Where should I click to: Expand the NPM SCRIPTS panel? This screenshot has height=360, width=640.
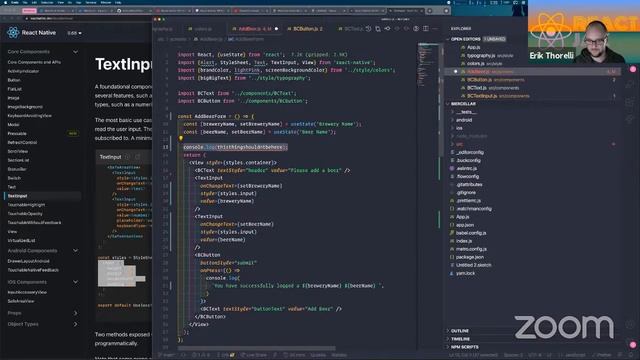tap(464, 347)
